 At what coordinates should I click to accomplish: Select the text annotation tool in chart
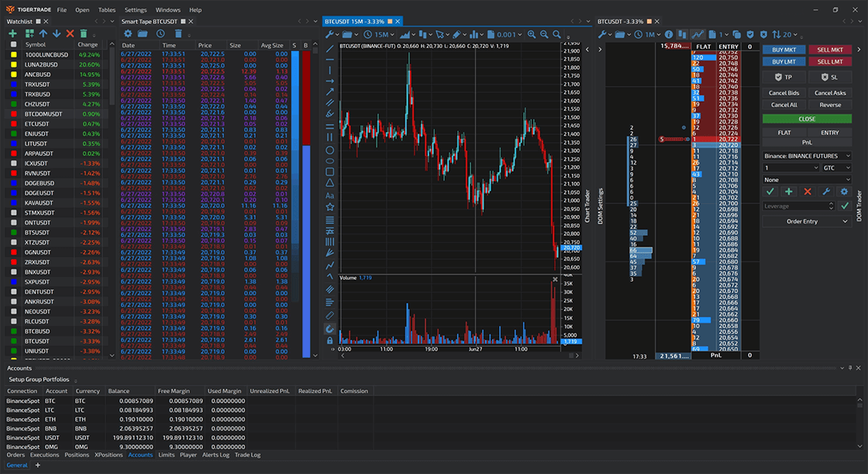[x=330, y=195]
